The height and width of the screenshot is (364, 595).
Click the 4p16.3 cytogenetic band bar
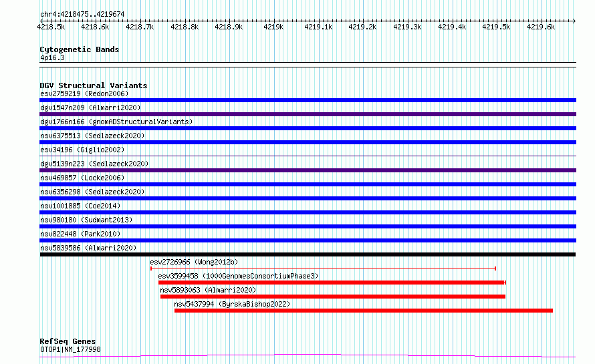pyautogui.click(x=308, y=65)
